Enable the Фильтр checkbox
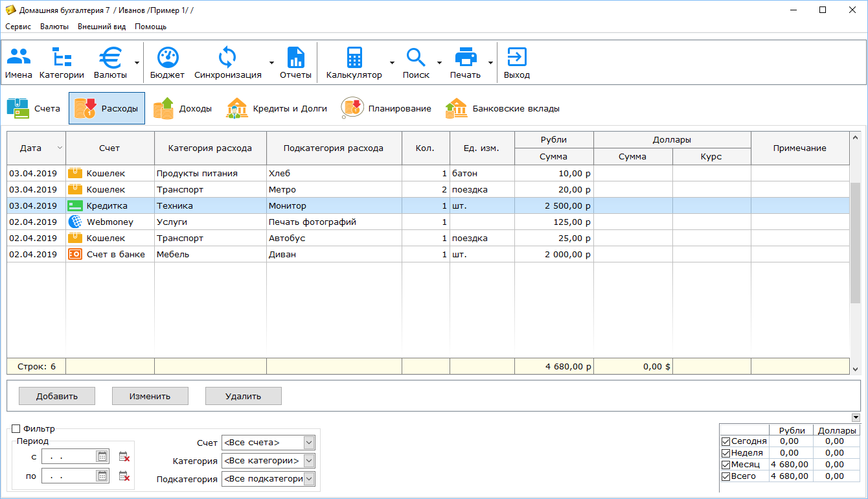Screen dimensions: 868x499 tap(16, 429)
